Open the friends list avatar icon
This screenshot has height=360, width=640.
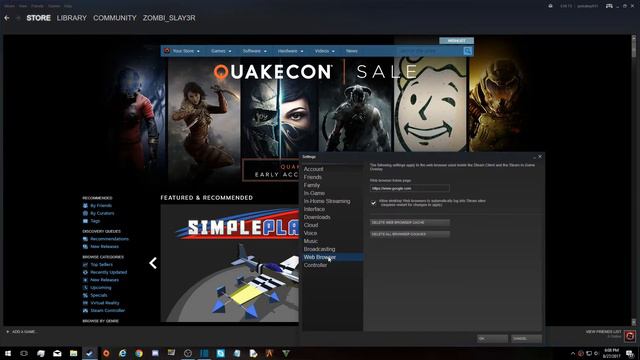(x=630, y=336)
